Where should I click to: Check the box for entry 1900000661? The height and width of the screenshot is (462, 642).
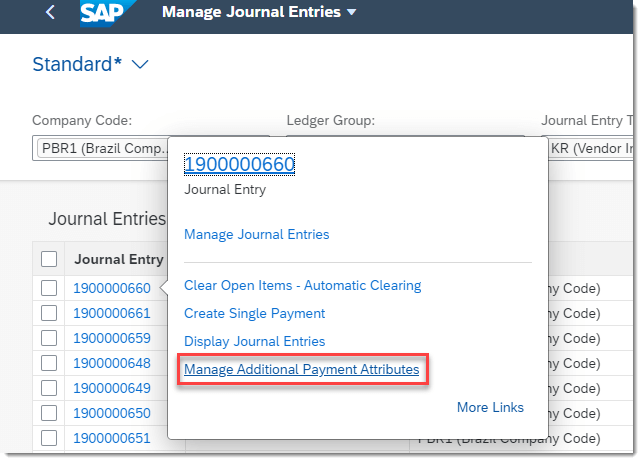[x=49, y=313]
